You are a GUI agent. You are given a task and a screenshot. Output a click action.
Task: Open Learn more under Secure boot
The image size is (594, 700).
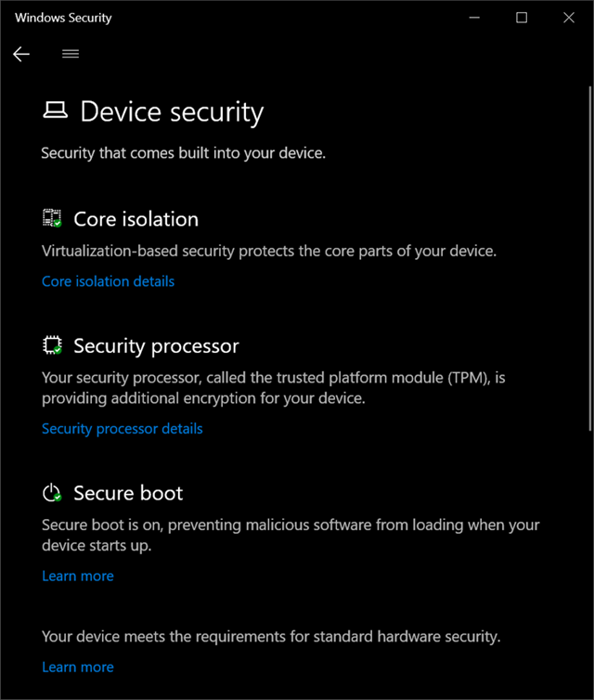coord(78,576)
